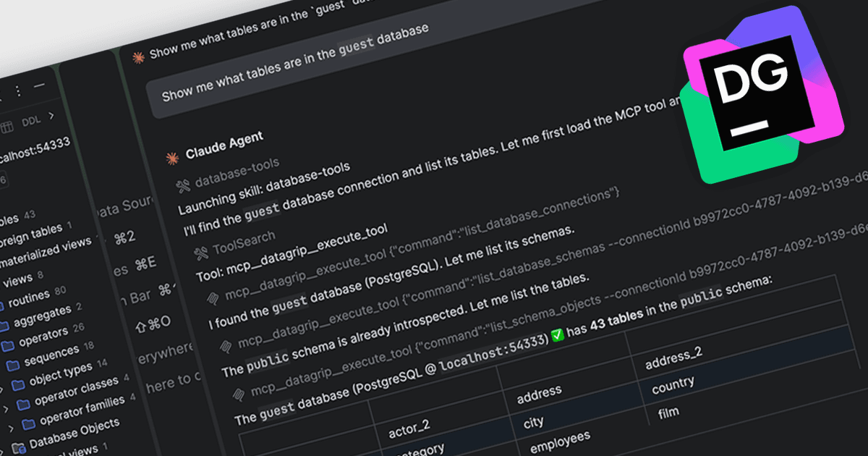868x456 pixels.
Task: Click the country table cell
Action: pyautogui.click(x=673, y=386)
